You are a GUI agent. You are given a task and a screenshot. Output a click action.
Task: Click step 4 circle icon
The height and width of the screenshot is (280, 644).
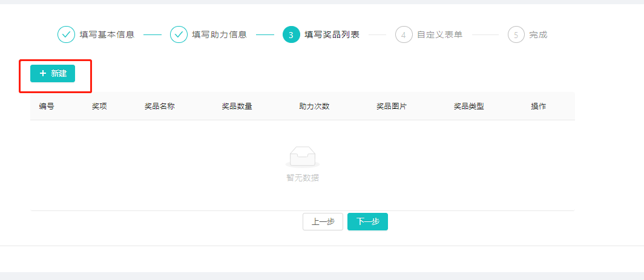tap(404, 34)
